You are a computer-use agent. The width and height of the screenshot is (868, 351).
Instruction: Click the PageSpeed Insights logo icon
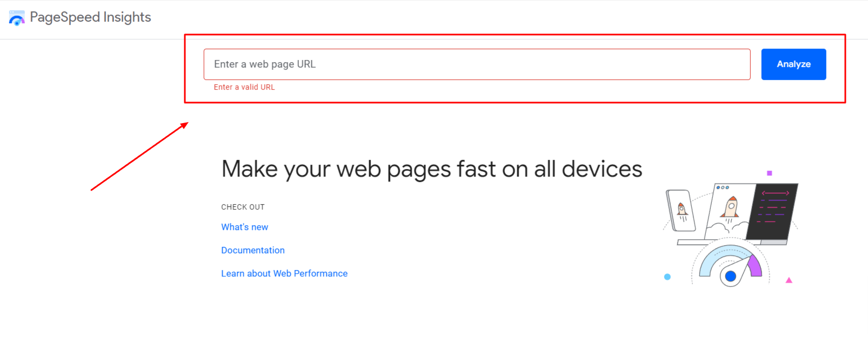[x=17, y=18]
